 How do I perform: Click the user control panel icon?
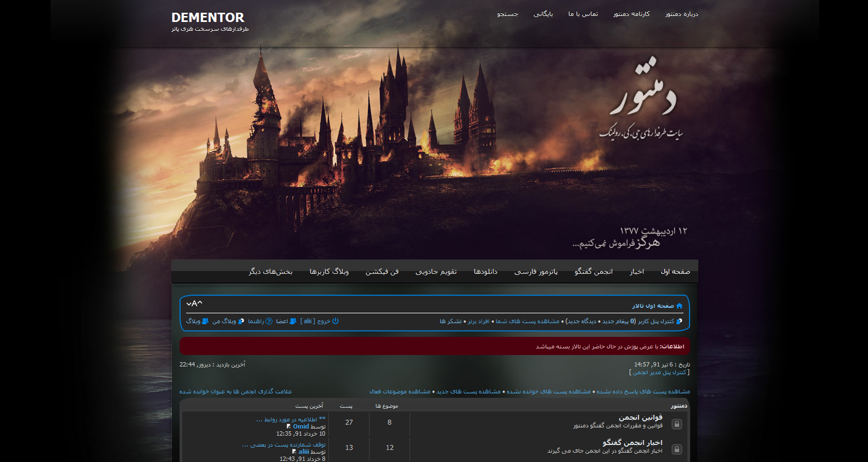tap(679, 321)
